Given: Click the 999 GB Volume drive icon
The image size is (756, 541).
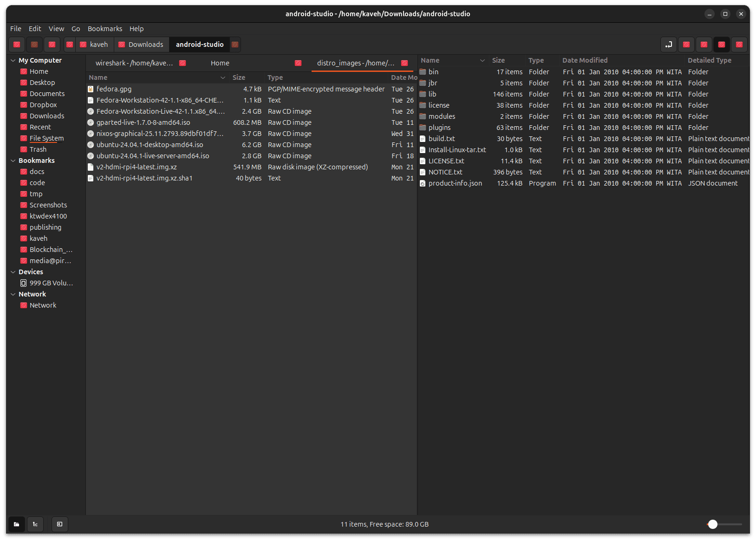Looking at the screenshot, I should pos(24,283).
